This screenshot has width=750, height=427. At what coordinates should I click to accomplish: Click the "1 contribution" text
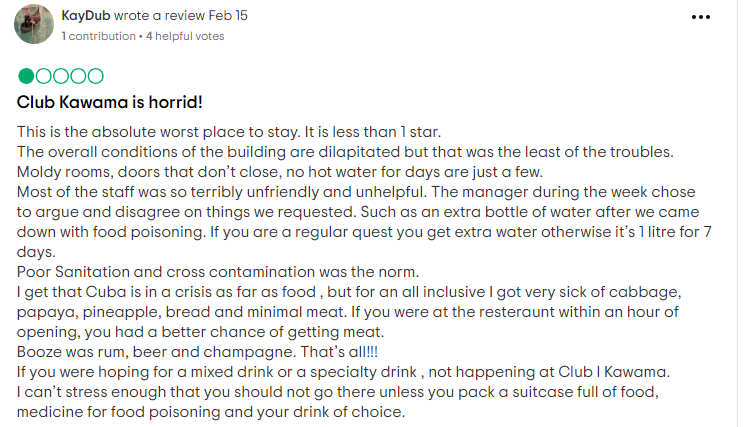97,36
